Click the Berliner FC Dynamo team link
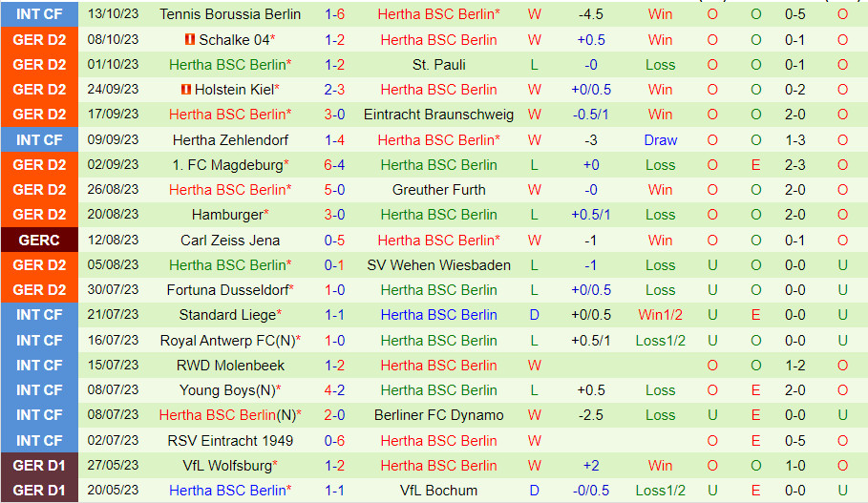The width and height of the screenshot is (868, 503). click(x=439, y=414)
